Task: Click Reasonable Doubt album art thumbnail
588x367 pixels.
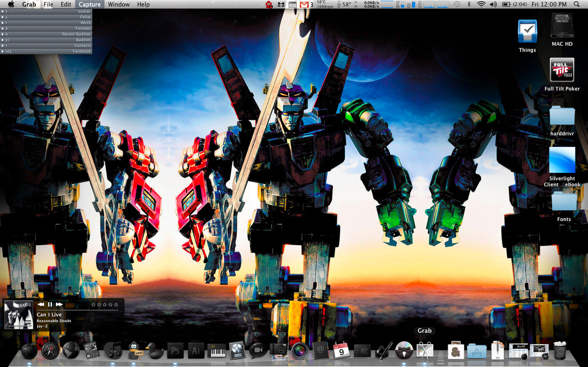Action: (19, 315)
